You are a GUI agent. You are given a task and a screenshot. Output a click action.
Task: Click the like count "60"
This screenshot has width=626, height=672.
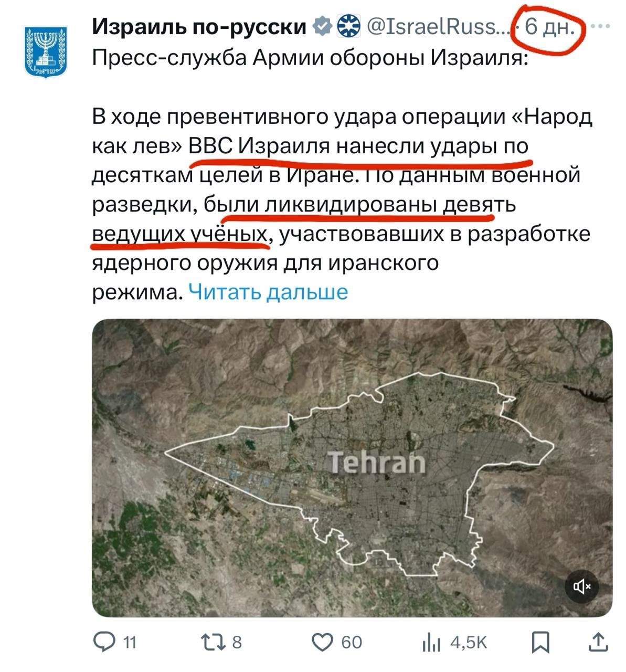click(351, 642)
